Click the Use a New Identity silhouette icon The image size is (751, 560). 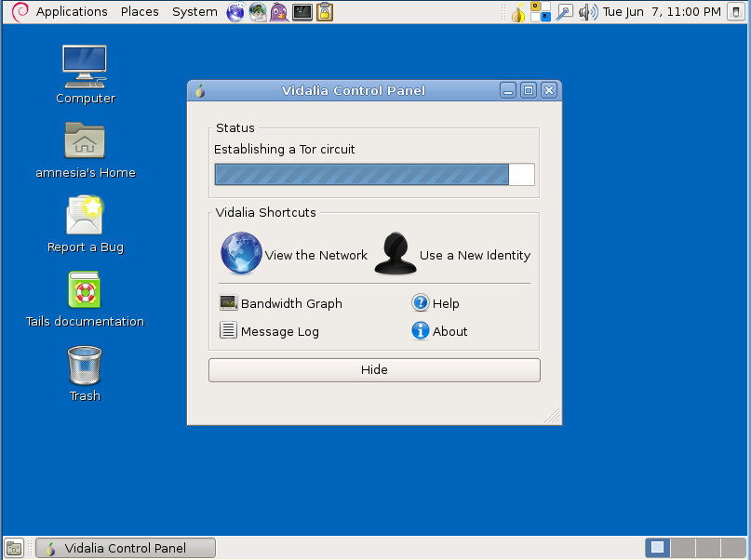(396, 253)
